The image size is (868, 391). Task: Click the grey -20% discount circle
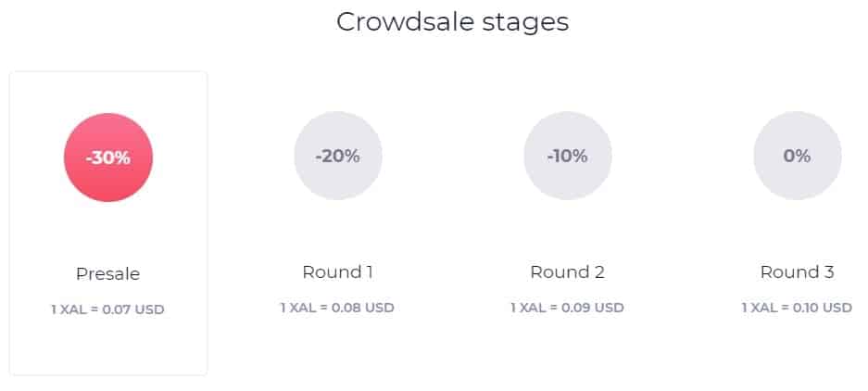pyautogui.click(x=338, y=156)
